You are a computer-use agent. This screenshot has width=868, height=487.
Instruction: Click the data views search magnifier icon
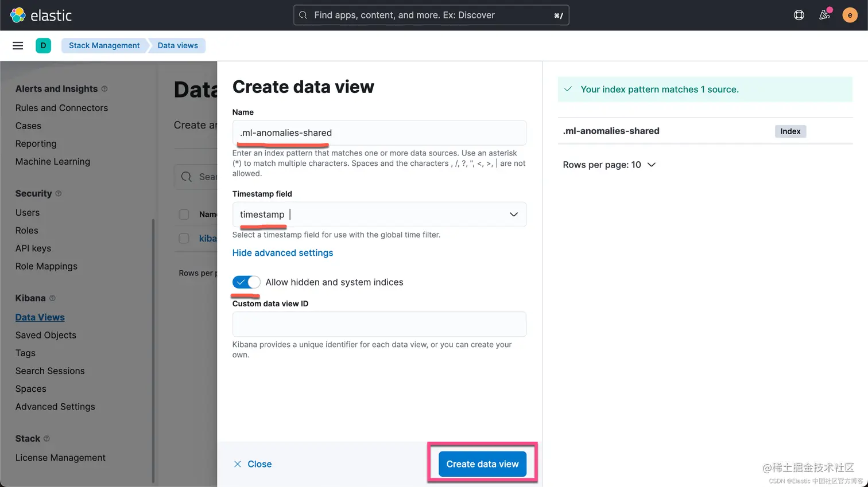point(187,177)
